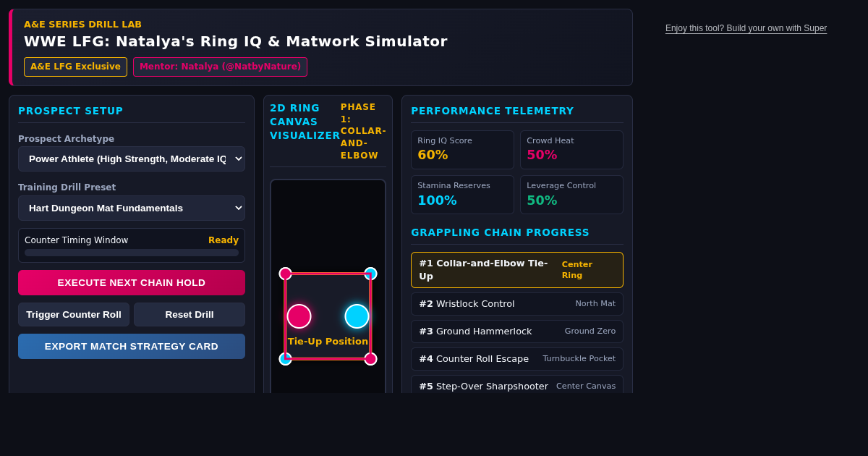Click the 'North Mat' location tag
The width and height of the screenshot is (868, 456).
[x=595, y=304]
